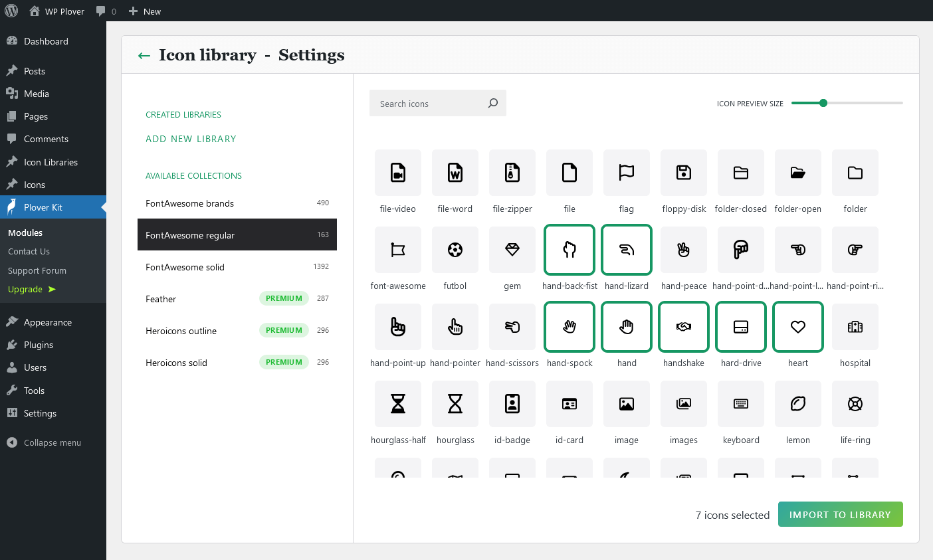Select the keyboard icon
This screenshot has height=560, width=933.
(x=740, y=404)
